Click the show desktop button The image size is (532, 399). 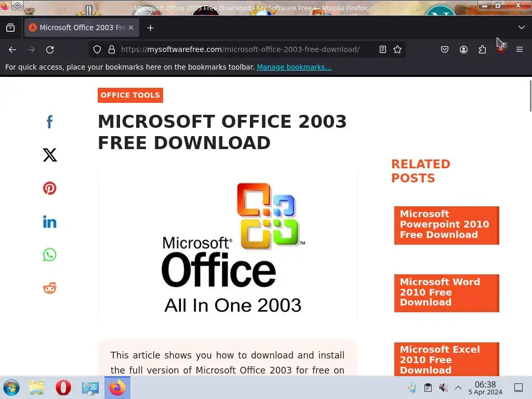pyautogui.click(x=518, y=388)
